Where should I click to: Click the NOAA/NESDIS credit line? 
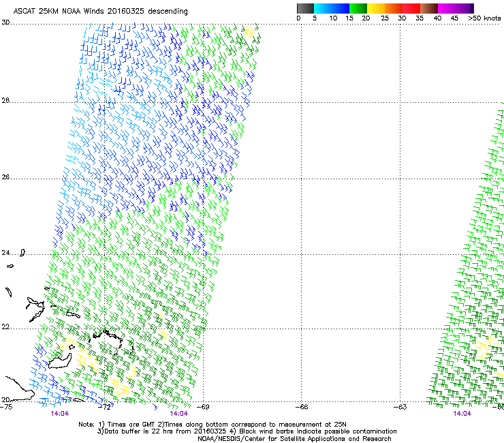tap(294, 439)
